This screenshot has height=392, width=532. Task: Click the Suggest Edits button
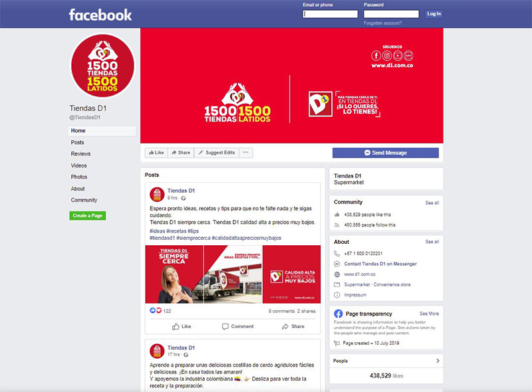[217, 153]
